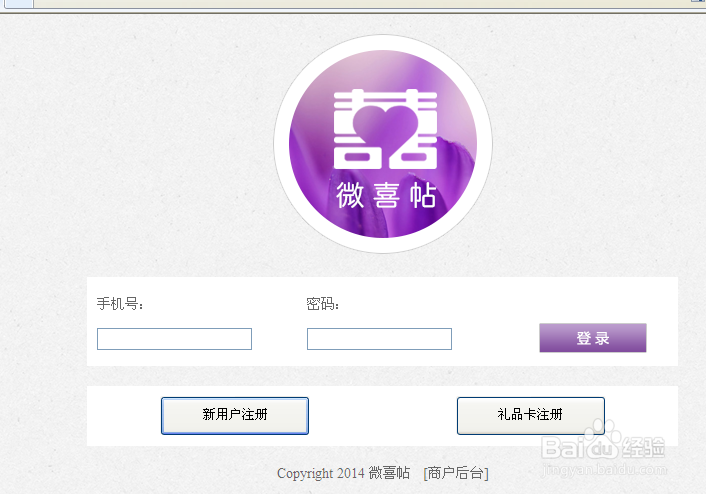706x494 pixels.
Task: Click the purple 登录 login button
Action: (x=593, y=338)
